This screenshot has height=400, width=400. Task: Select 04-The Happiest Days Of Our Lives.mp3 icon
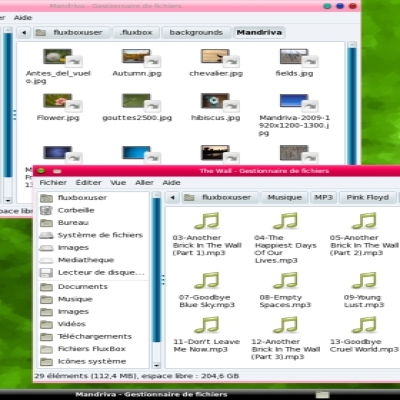285,221
